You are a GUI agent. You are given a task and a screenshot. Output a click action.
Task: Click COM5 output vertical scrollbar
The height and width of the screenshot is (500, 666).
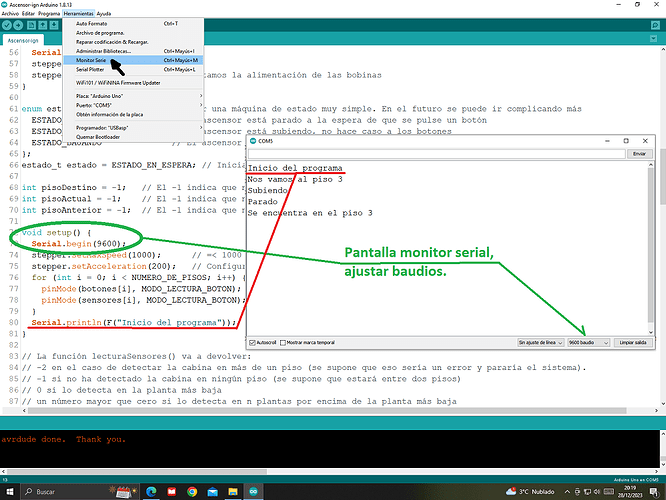pos(650,249)
